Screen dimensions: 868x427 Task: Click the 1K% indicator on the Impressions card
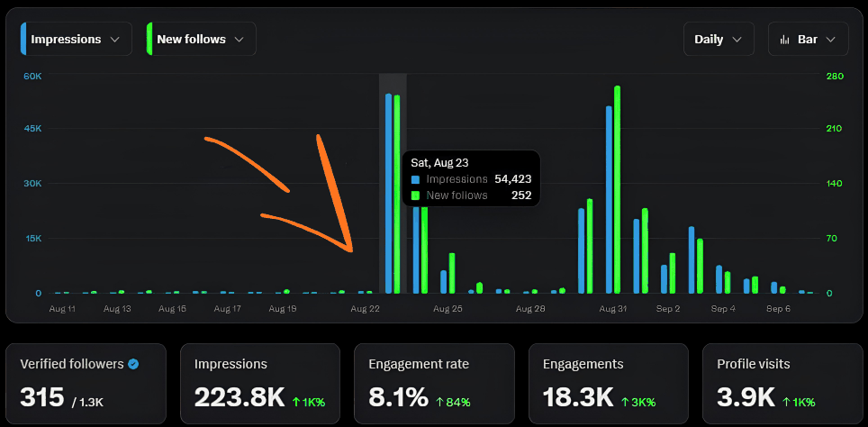[x=308, y=402]
